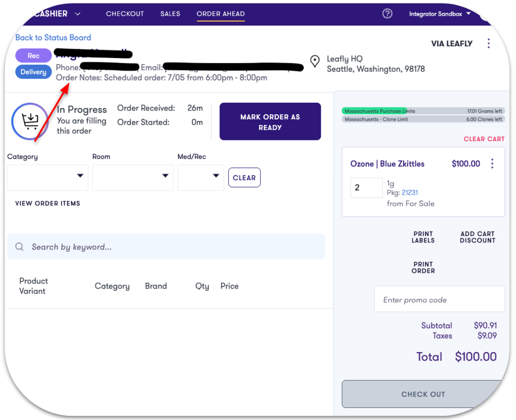Click the Subtotal $90.91 value

coord(485,325)
